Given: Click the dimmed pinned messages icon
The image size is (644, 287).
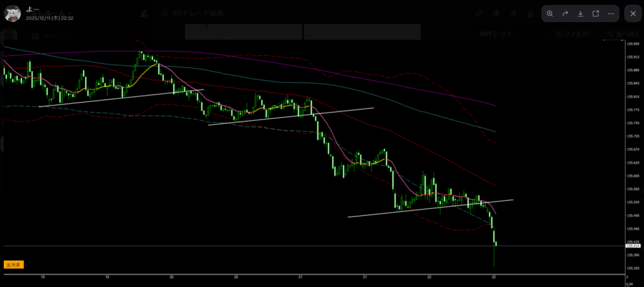Looking at the screenshot, I should [513, 14].
